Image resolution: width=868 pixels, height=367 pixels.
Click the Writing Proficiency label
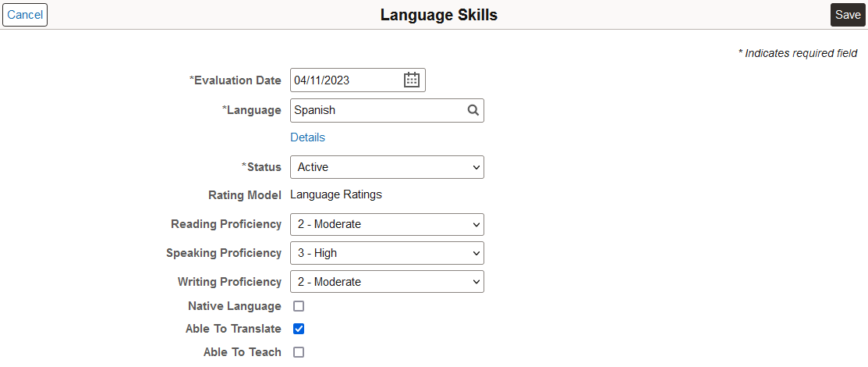[230, 282]
